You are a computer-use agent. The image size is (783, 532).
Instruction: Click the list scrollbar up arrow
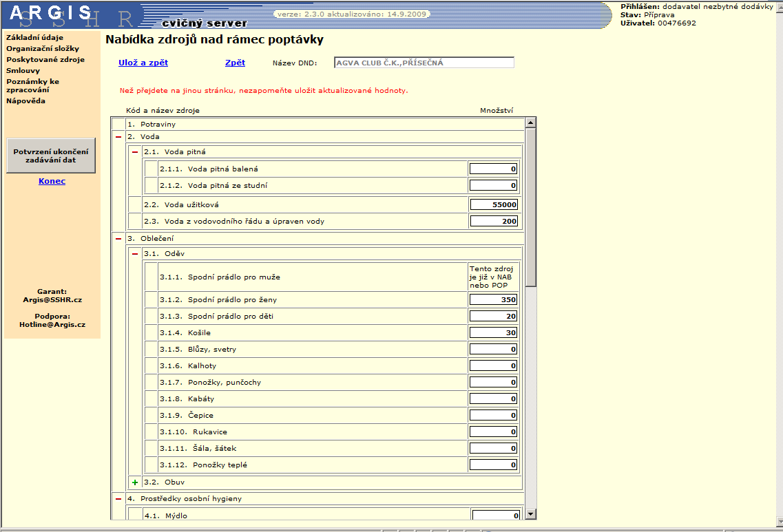[531, 123]
